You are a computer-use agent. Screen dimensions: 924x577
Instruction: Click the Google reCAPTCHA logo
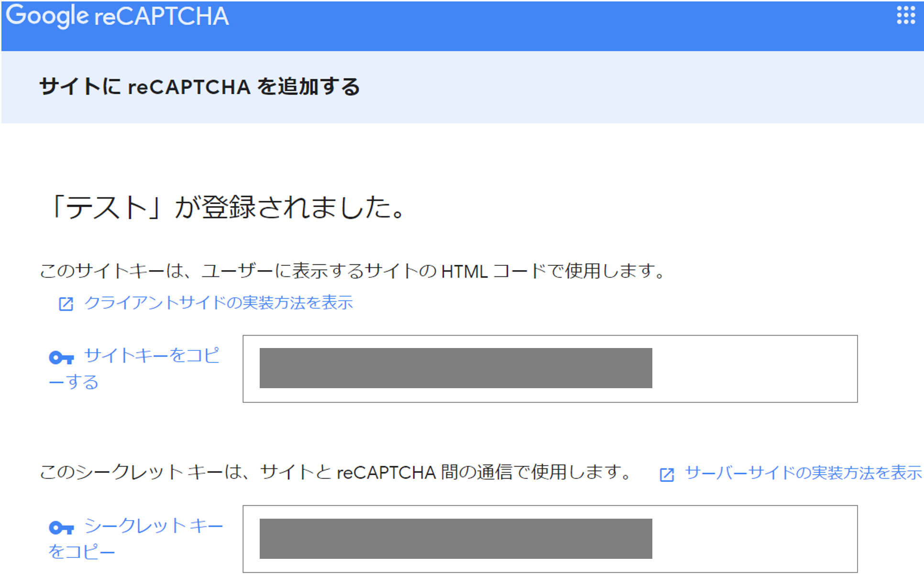(117, 16)
